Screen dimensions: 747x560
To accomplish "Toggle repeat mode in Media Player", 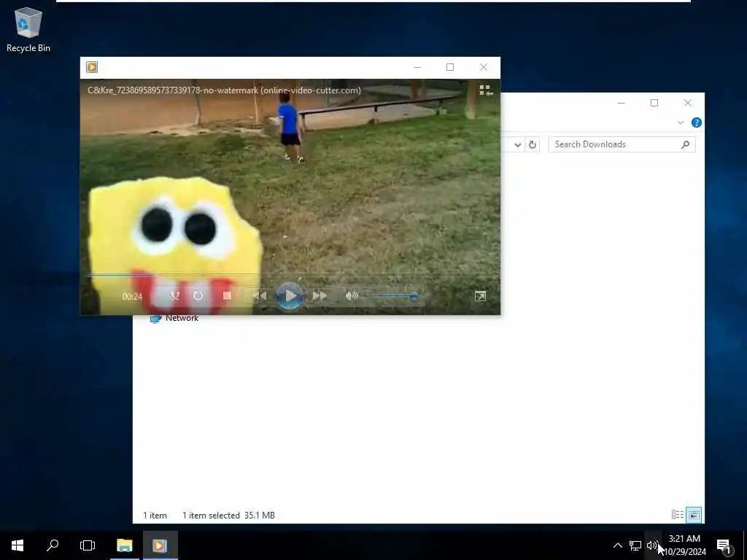I will click(x=198, y=296).
